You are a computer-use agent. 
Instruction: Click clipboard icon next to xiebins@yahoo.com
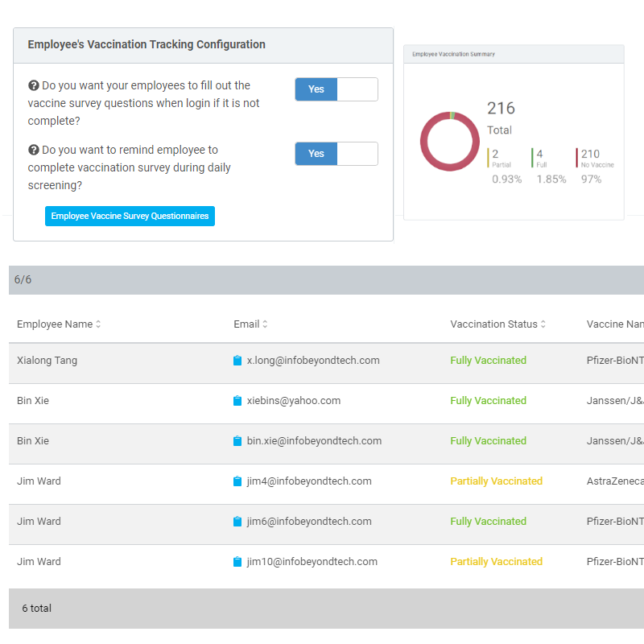point(237,401)
